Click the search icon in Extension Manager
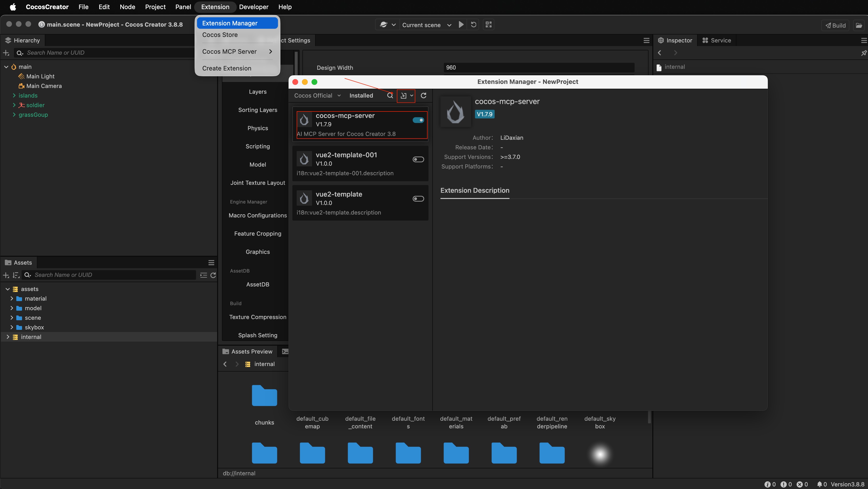Screen dimensions: 868x489 [x=390, y=96]
